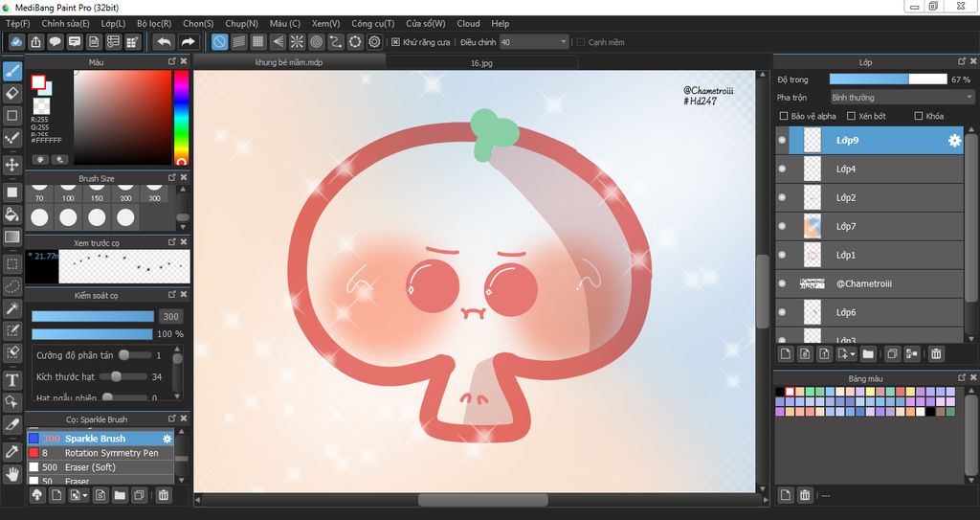Switch to khung bé mầm.mdp tab
Screen dimensions: 980x520
tap(289, 62)
